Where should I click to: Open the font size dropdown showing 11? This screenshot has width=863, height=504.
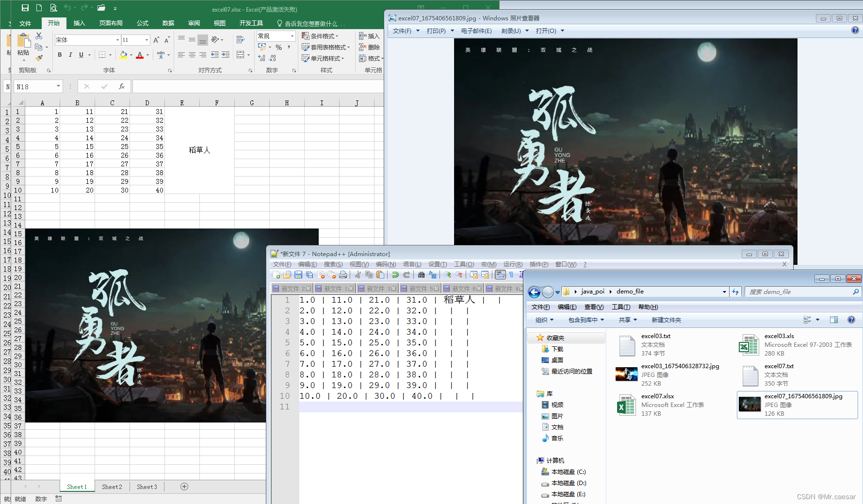[x=147, y=40]
